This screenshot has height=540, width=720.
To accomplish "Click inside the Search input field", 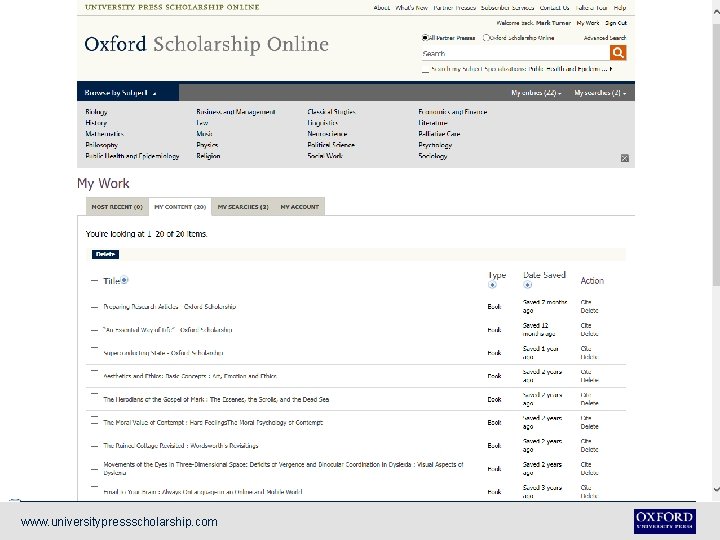I will click(x=515, y=53).
